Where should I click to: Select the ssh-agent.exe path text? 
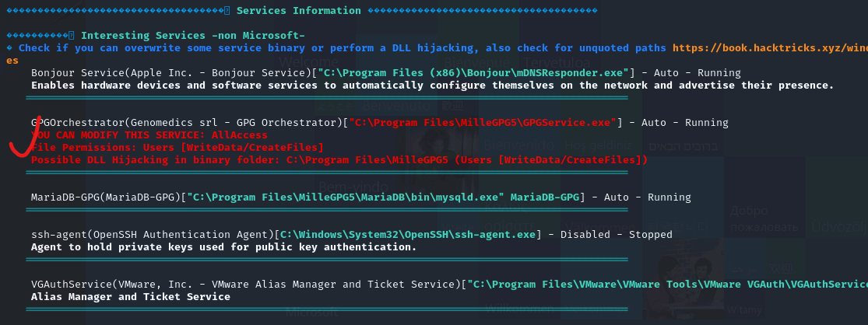tap(407, 234)
